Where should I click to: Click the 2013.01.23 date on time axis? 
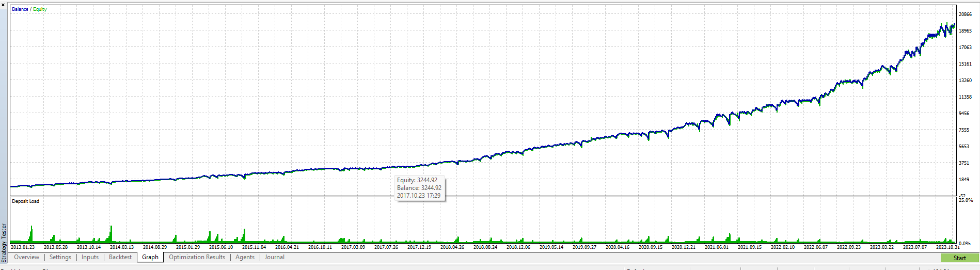(22, 247)
